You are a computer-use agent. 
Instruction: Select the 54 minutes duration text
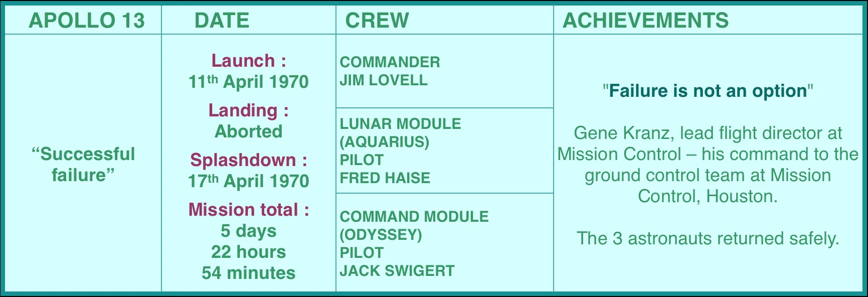249,273
